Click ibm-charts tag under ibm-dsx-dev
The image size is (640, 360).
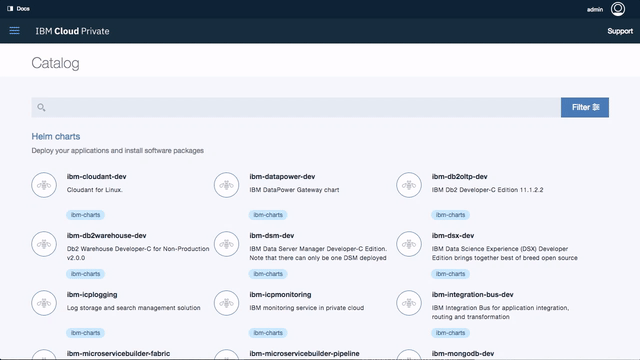pyautogui.click(x=450, y=274)
